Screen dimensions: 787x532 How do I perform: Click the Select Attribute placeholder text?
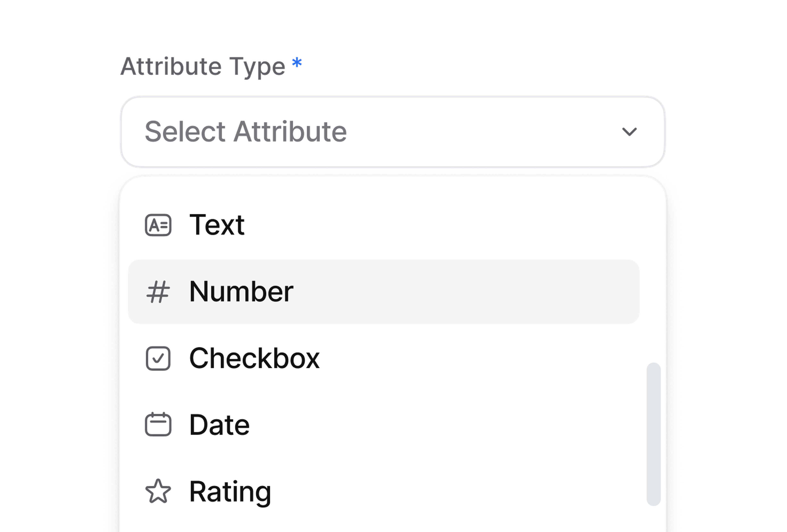point(246,132)
